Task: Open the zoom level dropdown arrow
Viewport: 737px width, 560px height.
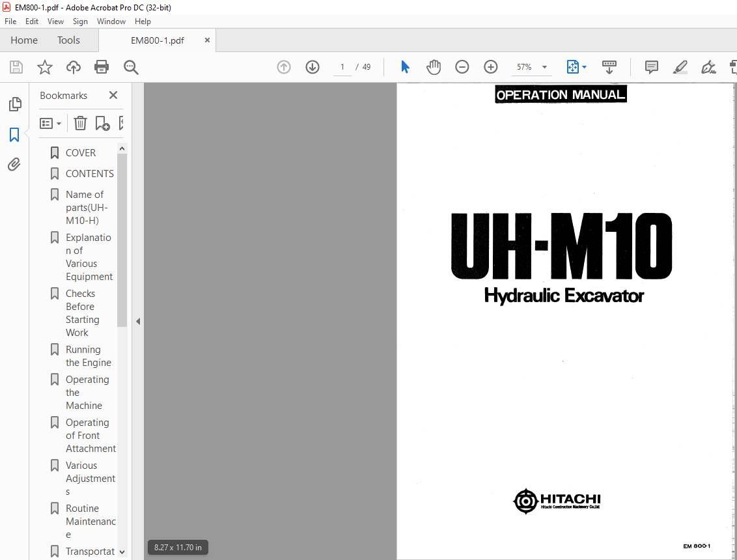Action: click(x=545, y=67)
